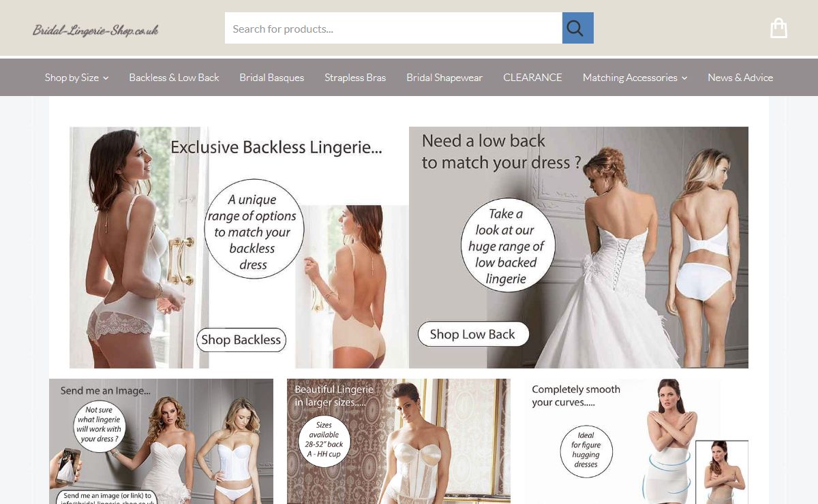
Task: Go to Bridal Basques
Action: pyautogui.click(x=271, y=78)
